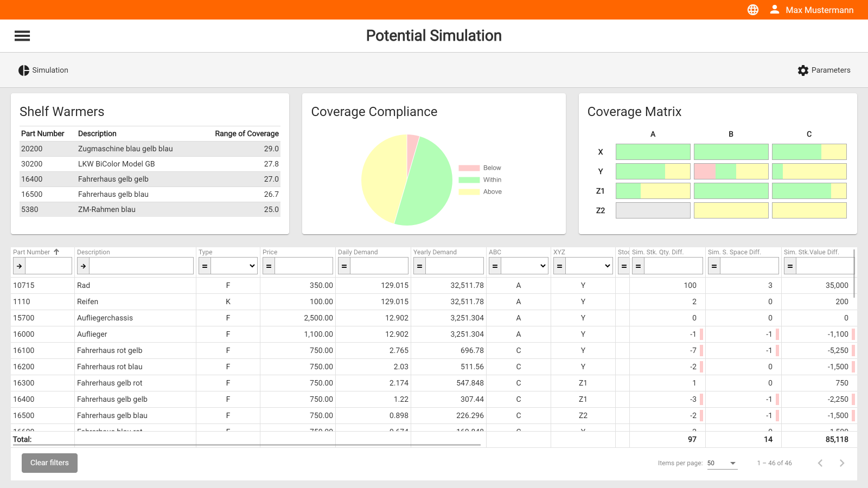
Task: Go to next page arrow
Action: point(842,463)
